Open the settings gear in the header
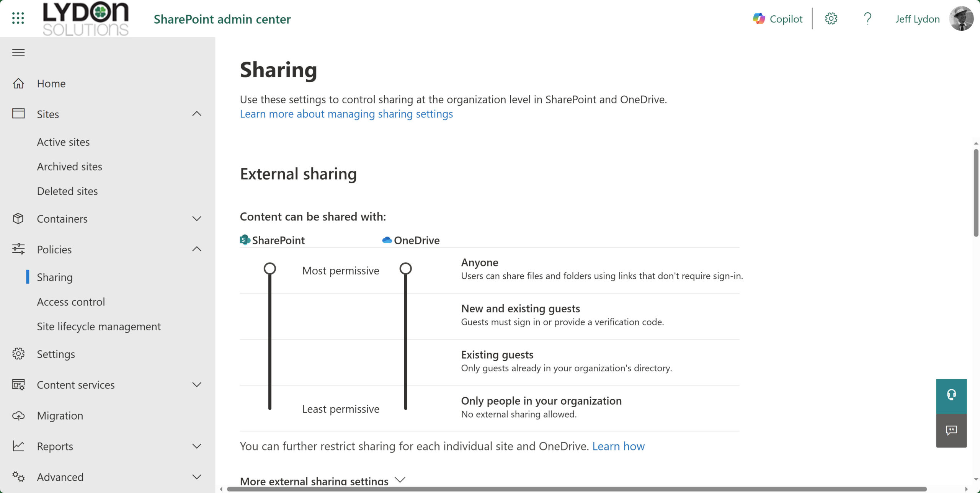 pos(831,18)
